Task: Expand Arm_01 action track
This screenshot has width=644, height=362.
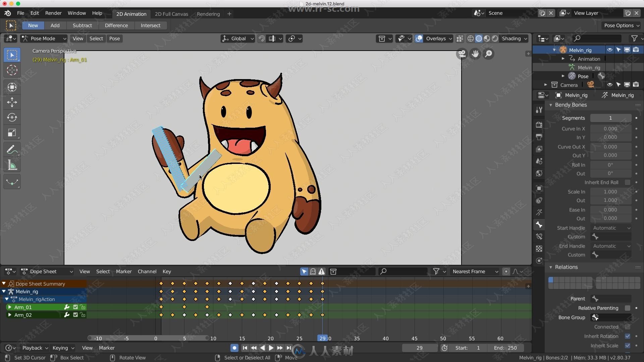Action: coord(10,307)
